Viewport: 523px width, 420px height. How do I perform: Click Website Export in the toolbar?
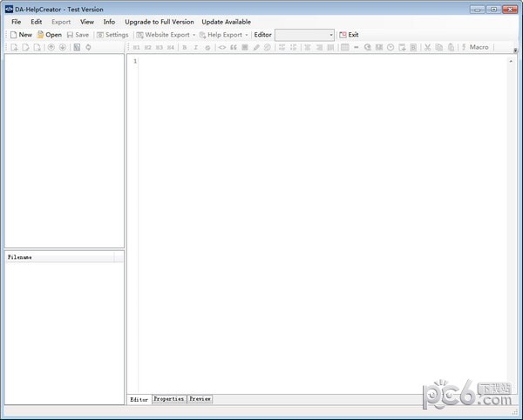coord(163,35)
